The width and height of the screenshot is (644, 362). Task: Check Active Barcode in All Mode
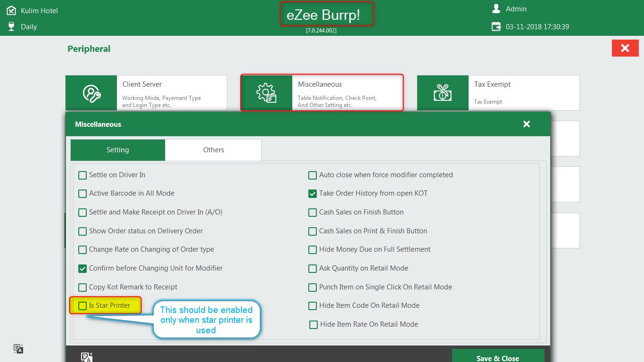click(83, 194)
